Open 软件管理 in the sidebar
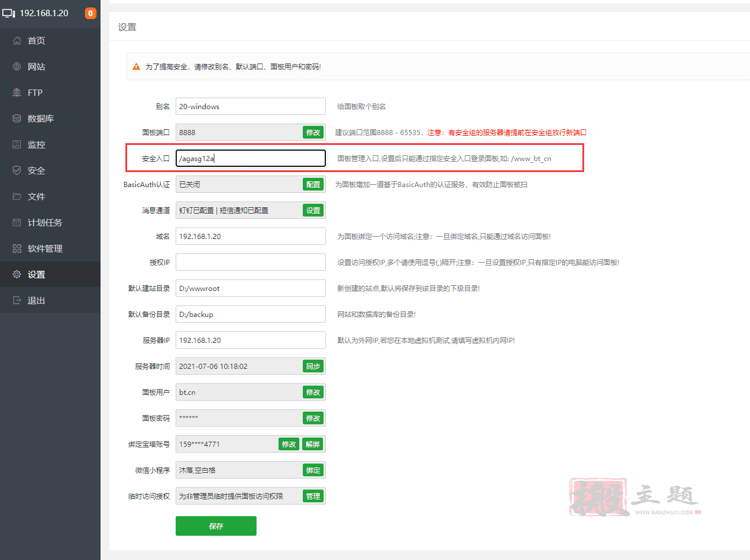 (x=50, y=248)
